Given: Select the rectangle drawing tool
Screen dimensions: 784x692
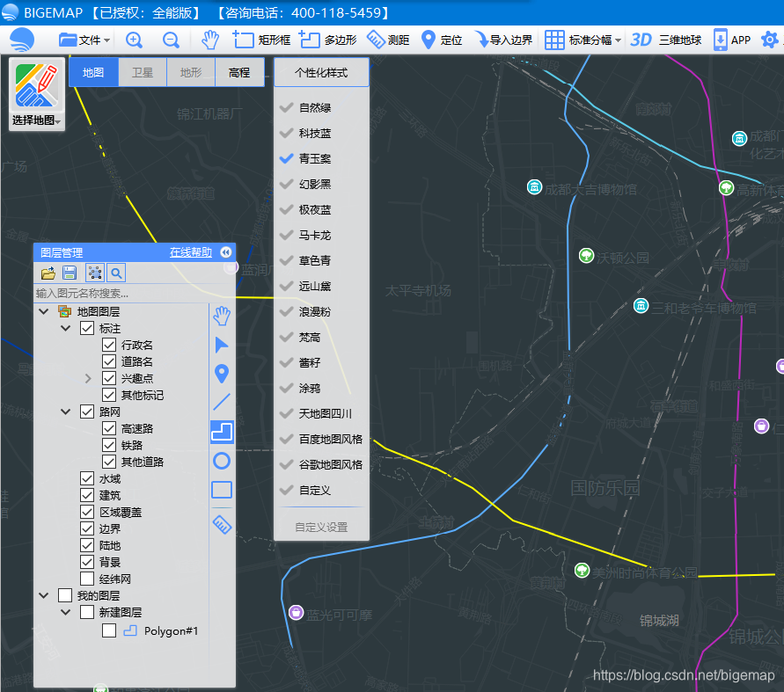Looking at the screenshot, I should pos(222,490).
